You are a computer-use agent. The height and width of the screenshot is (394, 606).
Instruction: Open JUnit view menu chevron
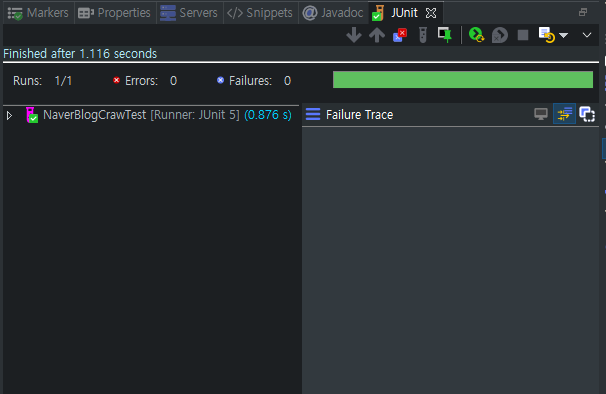coord(587,35)
